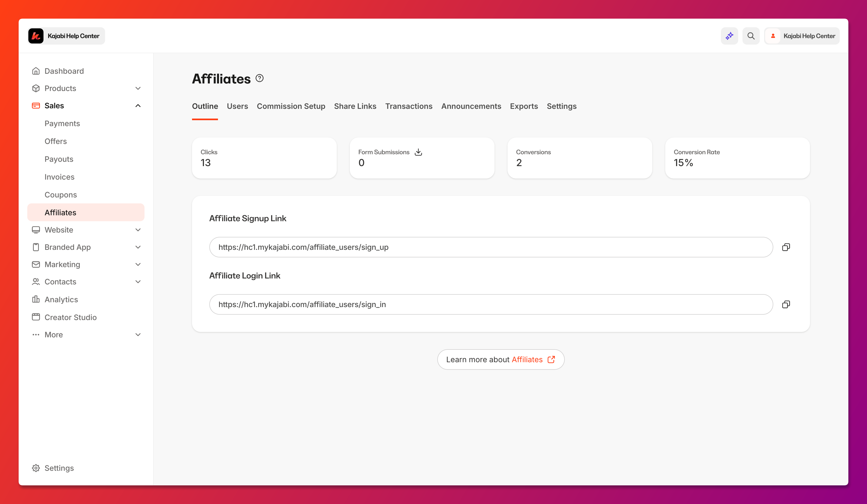The height and width of the screenshot is (504, 867).
Task: Click the Branded App phone icon
Action: point(36,247)
